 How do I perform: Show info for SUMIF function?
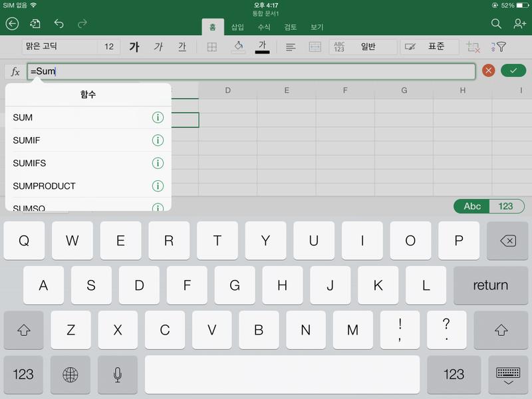158,140
